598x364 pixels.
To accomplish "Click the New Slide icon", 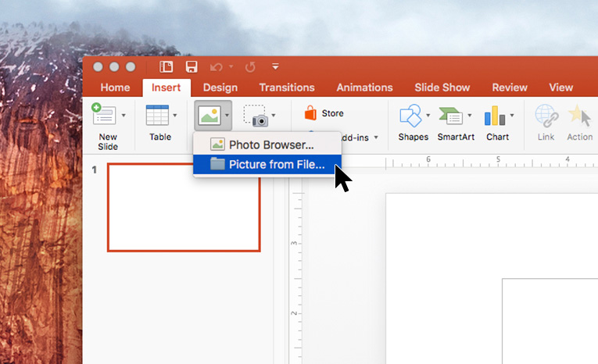I will (x=104, y=114).
